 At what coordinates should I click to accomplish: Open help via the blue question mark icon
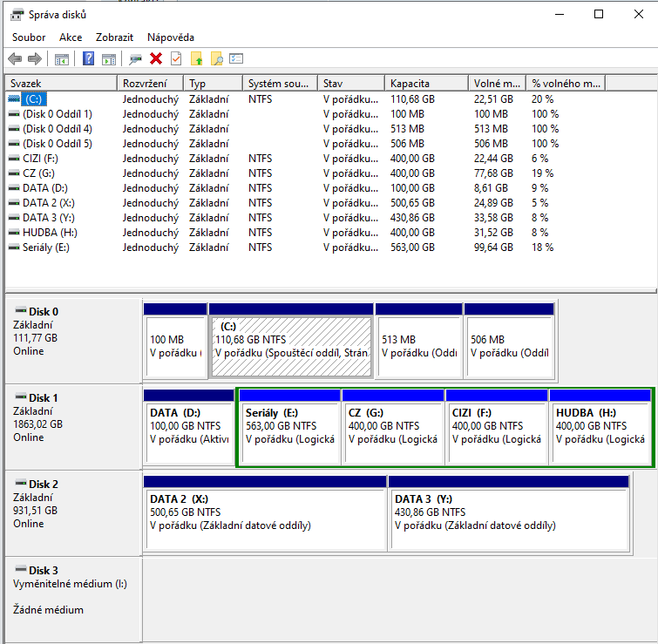click(88, 59)
